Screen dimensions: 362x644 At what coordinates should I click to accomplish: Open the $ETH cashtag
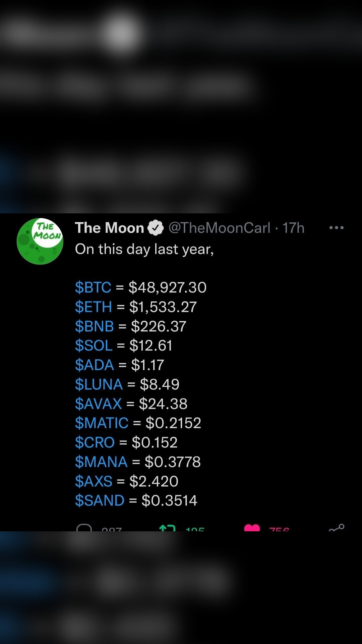click(94, 307)
